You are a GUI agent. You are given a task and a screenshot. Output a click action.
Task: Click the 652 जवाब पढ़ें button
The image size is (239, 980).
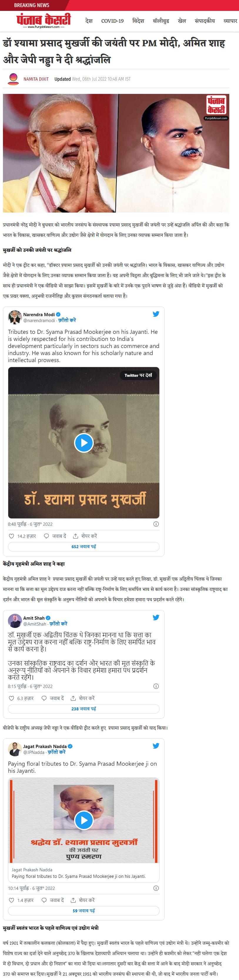coord(83,546)
